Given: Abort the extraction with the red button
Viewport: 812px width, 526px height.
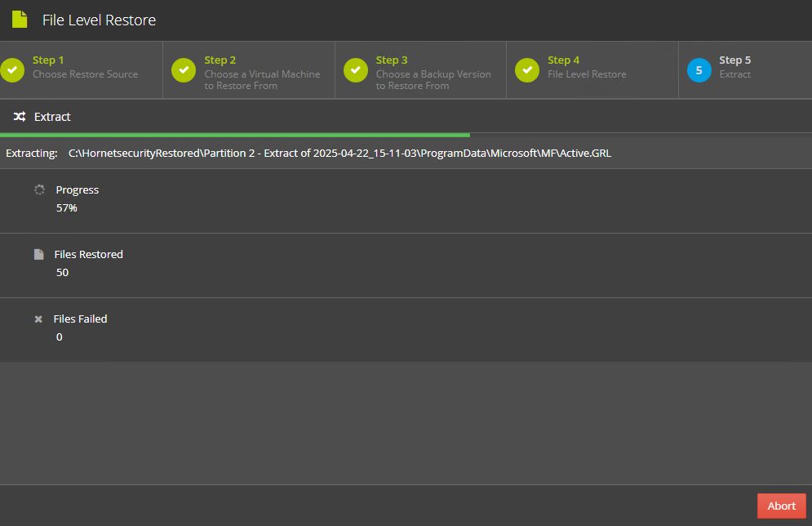Looking at the screenshot, I should click(782, 506).
